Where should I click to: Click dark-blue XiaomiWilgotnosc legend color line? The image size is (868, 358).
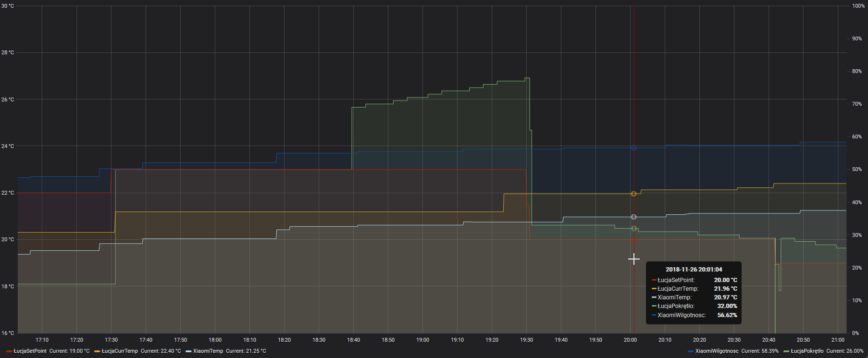coord(691,351)
